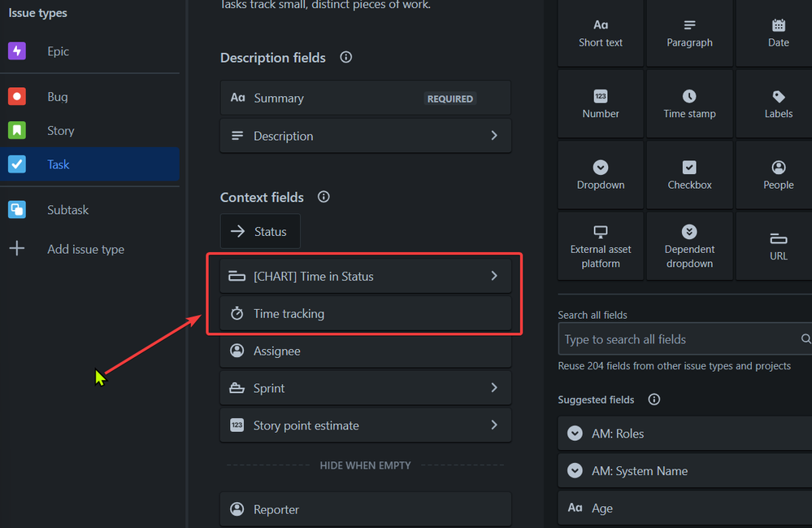Add suggested field AM: System Name

click(x=684, y=470)
